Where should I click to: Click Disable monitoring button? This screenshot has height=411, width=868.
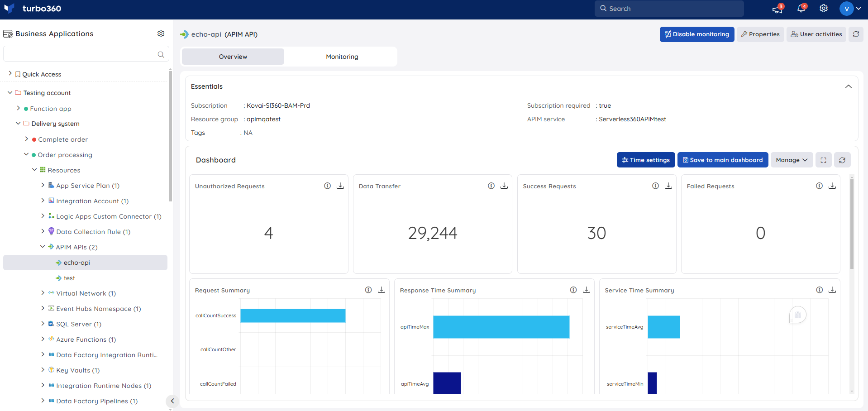(x=697, y=34)
